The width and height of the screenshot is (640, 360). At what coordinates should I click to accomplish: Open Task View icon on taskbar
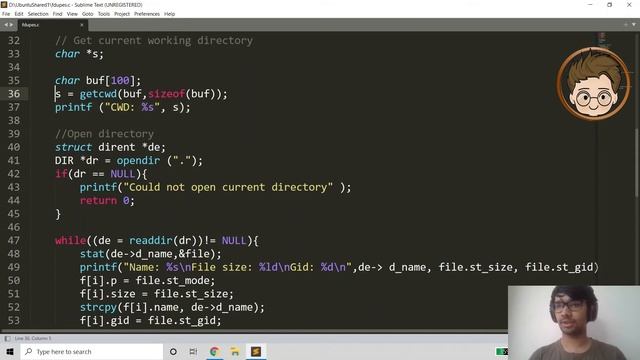point(193,351)
